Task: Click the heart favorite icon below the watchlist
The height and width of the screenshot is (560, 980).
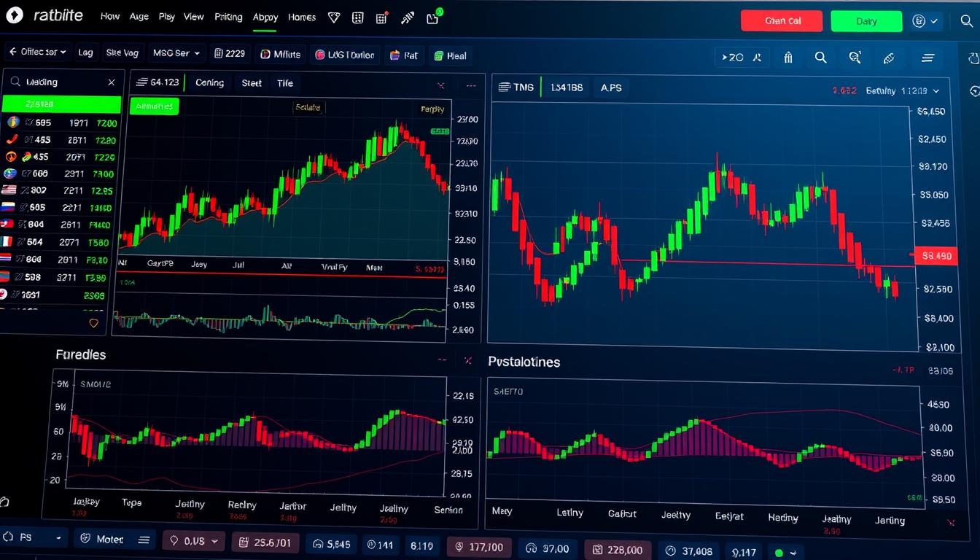Action: (93, 323)
